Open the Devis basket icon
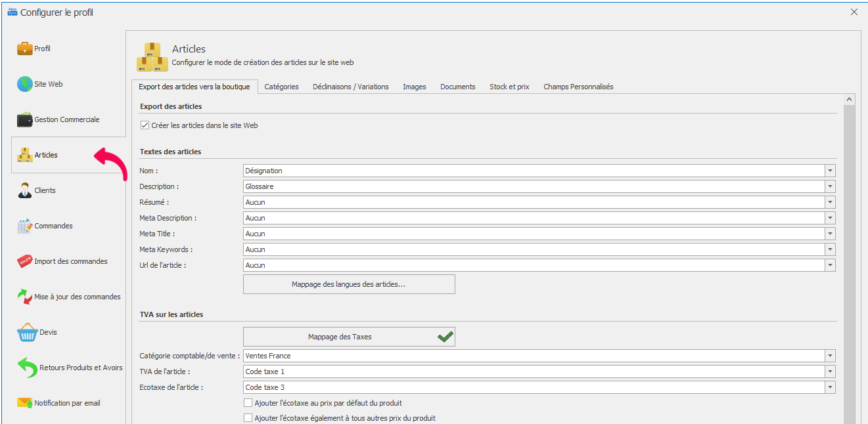 pyautogui.click(x=27, y=332)
